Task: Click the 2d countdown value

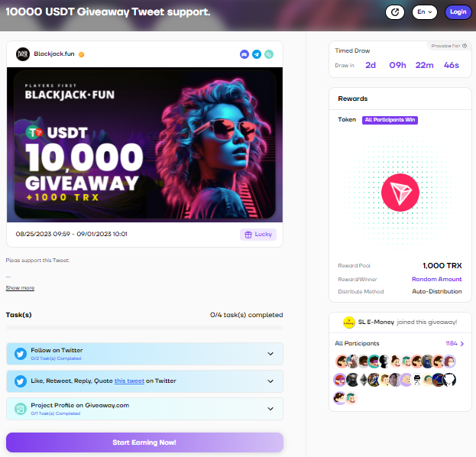Action: [371, 65]
